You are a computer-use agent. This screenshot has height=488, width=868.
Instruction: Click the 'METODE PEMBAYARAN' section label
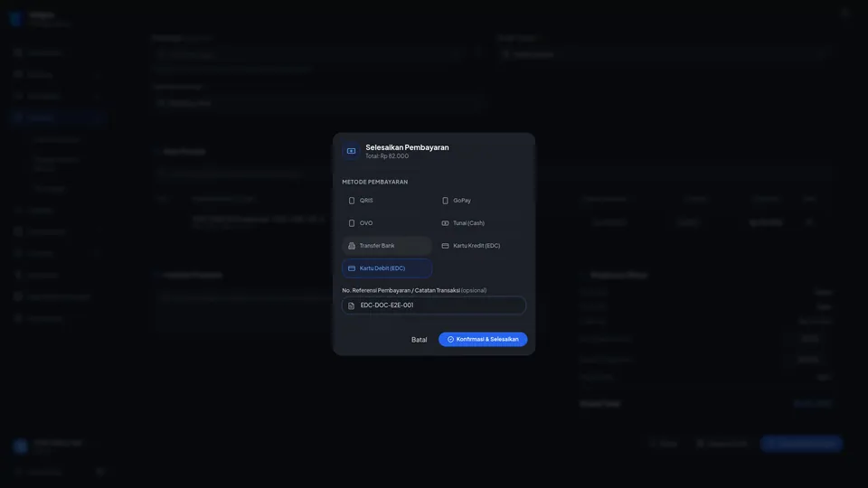[x=374, y=182]
